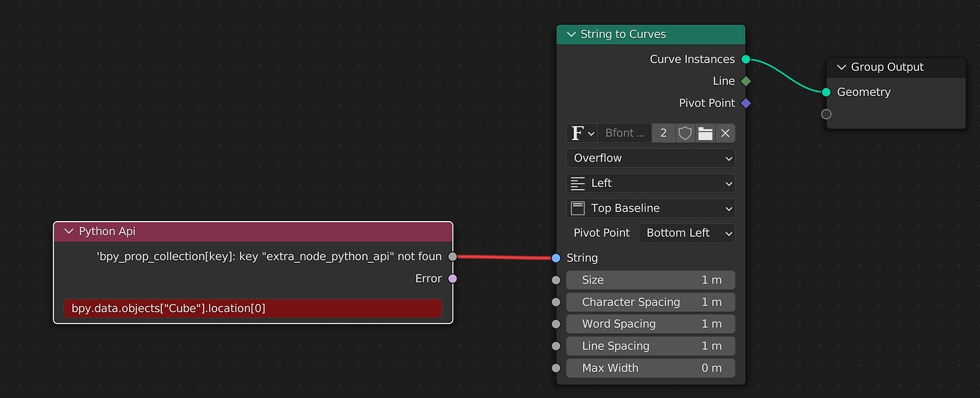980x398 pixels.
Task: Click the Line Spacing input socket
Action: tap(556, 346)
